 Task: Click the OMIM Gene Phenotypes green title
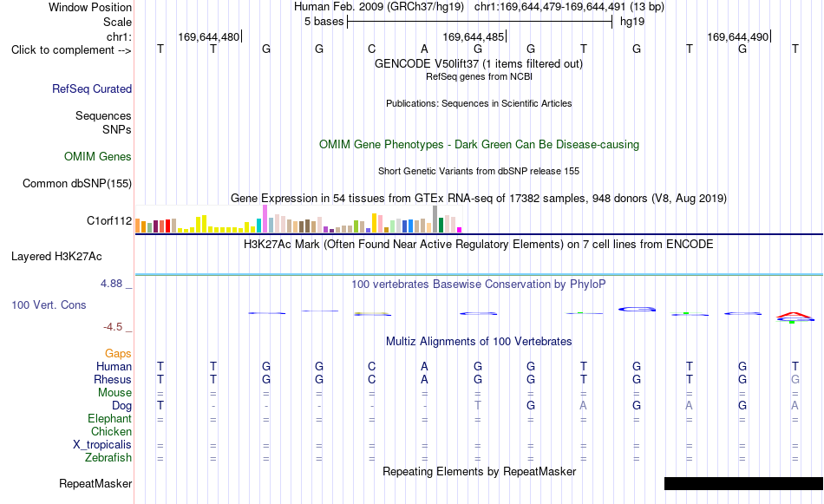[479, 145]
